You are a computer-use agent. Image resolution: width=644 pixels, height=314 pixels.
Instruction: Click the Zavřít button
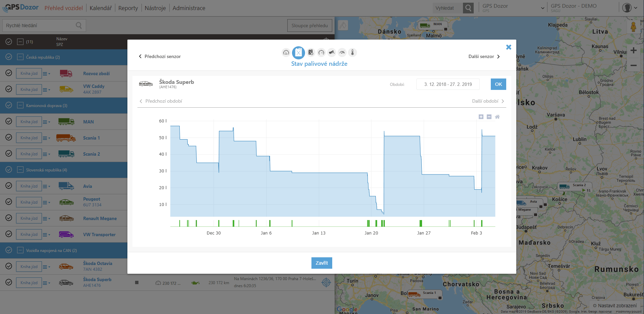click(x=321, y=263)
